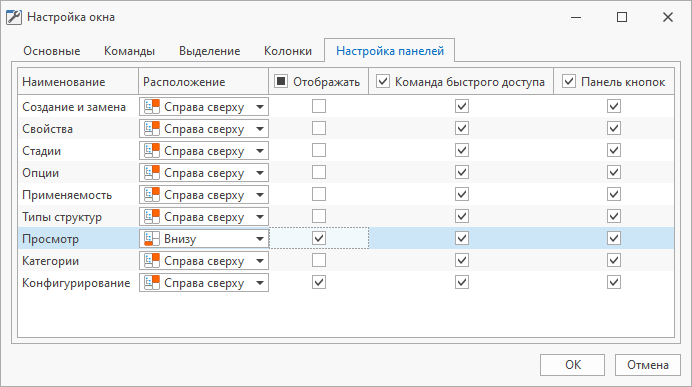Click the Отмена button
Image resolution: width=692 pixels, height=387 pixels.
[x=647, y=365]
